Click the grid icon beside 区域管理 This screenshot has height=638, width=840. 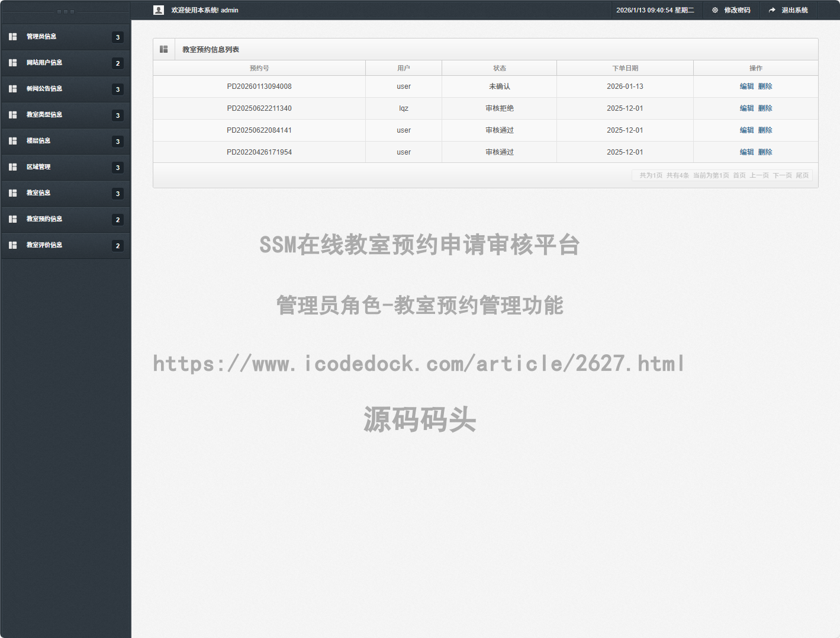[12, 167]
